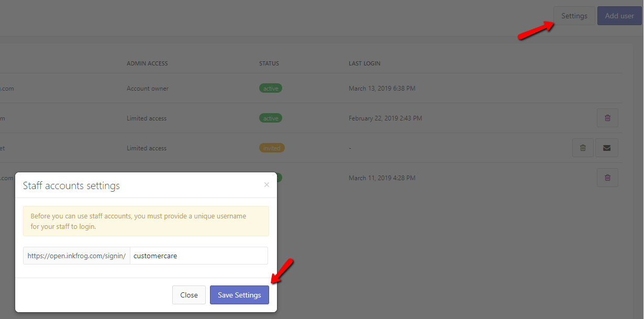Resend invite via the envelope icon

click(x=607, y=148)
